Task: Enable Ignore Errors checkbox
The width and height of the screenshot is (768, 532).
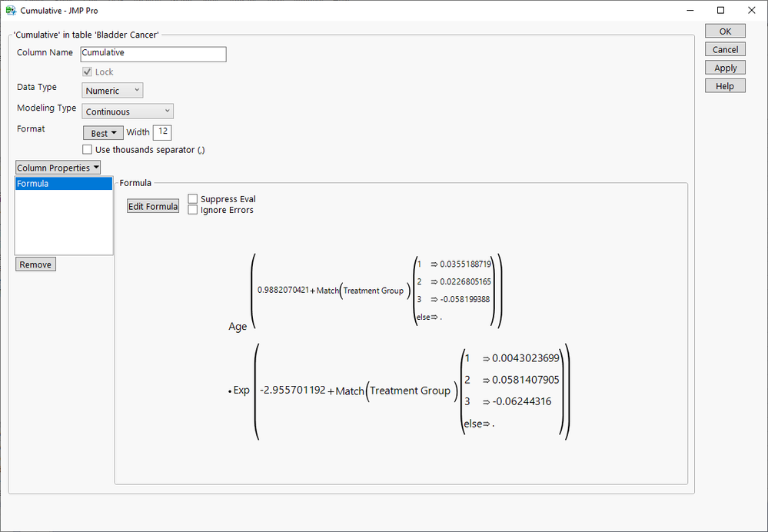Action: (x=193, y=210)
